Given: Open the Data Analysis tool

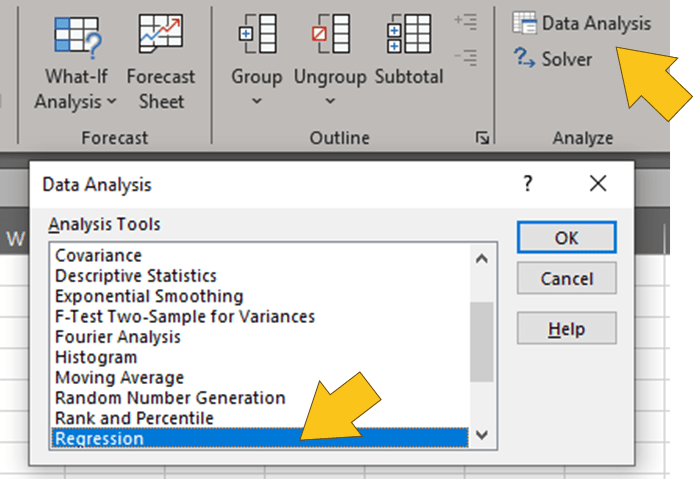Looking at the screenshot, I should coord(581,23).
